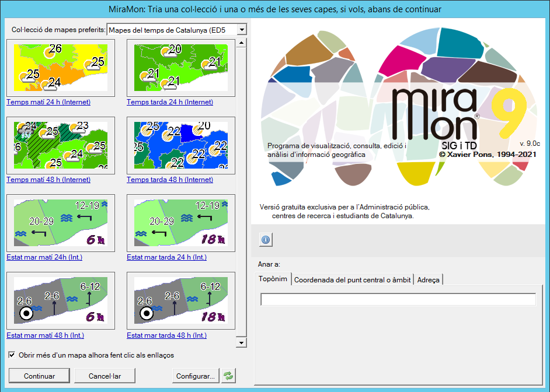Screen dimensions: 550x392
Task: Select the Temps tarda 48 h map thumbnail
Action: pos(181,145)
